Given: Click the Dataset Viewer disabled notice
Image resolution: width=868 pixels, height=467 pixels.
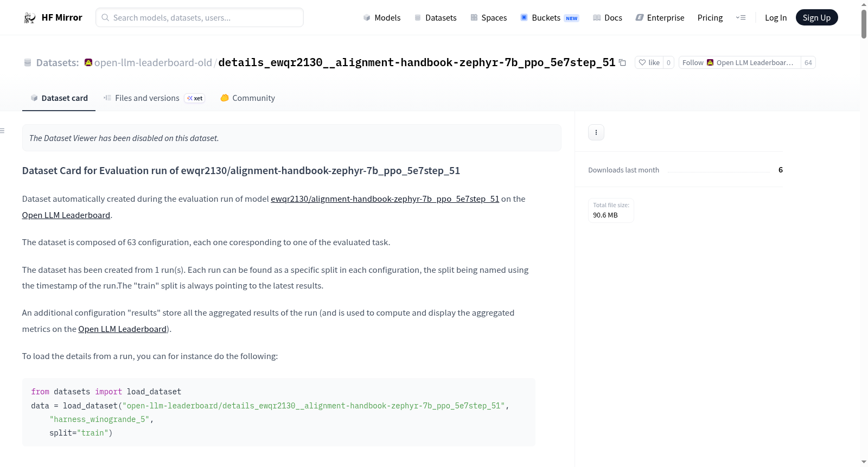Looking at the screenshot, I should click(291, 138).
